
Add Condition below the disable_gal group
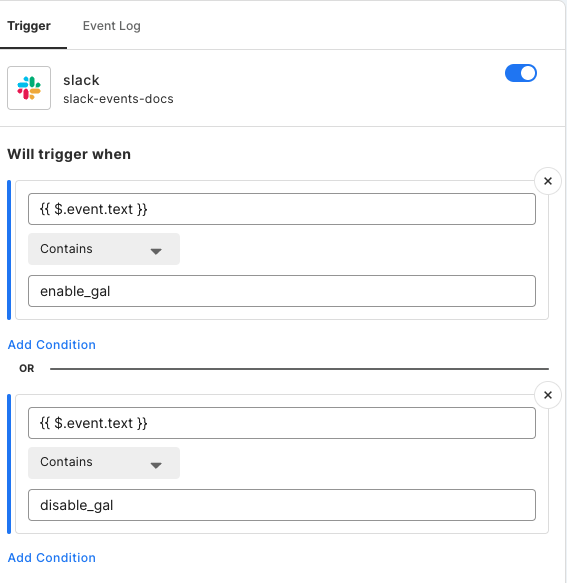click(52, 558)
